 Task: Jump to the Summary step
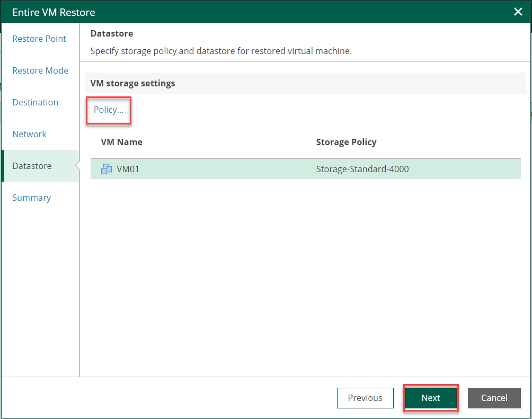32,198
